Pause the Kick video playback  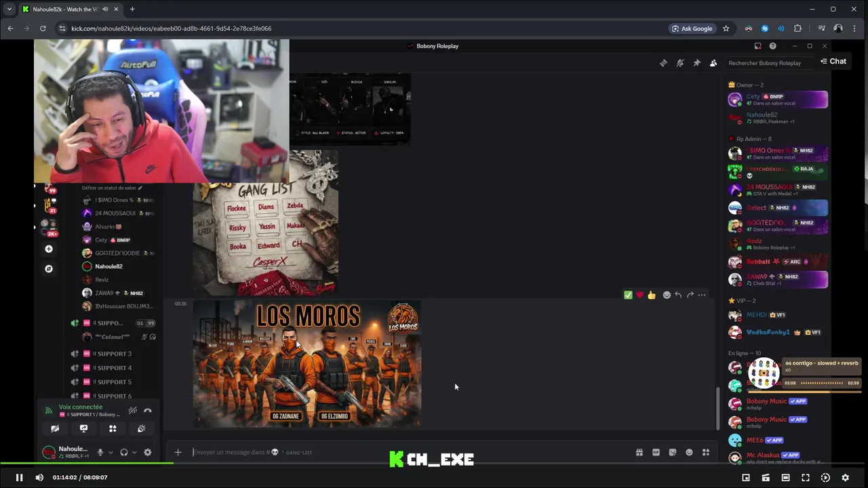point(19,477)
